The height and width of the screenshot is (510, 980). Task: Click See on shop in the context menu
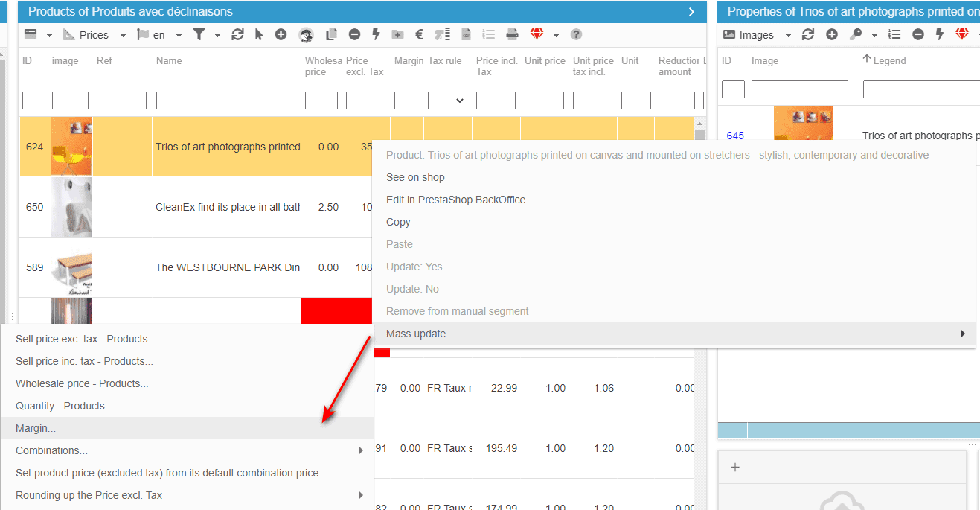[x=415, y=177]
